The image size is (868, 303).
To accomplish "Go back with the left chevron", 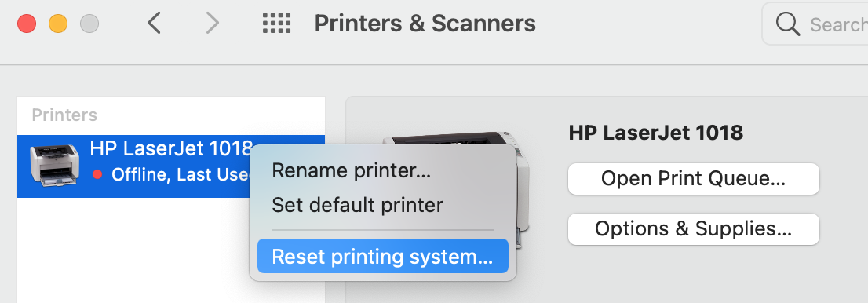I will [x=155, y=24].
